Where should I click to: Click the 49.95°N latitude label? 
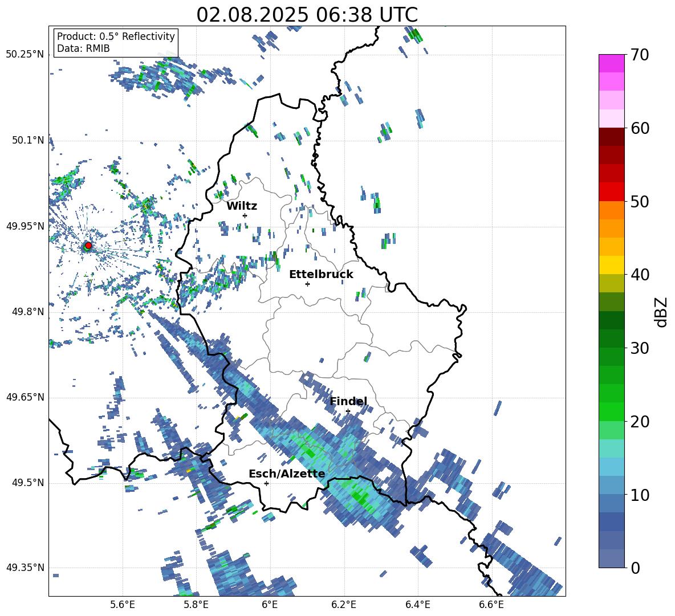coord(25,226)
